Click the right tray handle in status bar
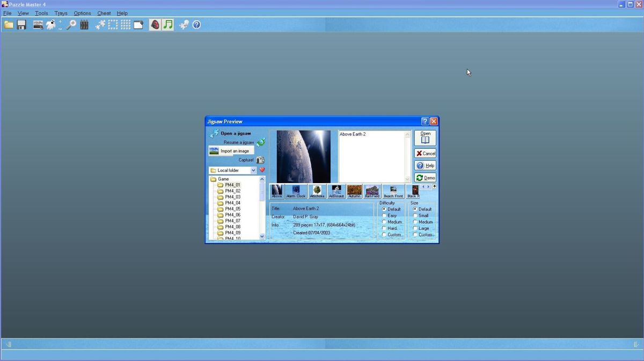 [x=636, y=344]
